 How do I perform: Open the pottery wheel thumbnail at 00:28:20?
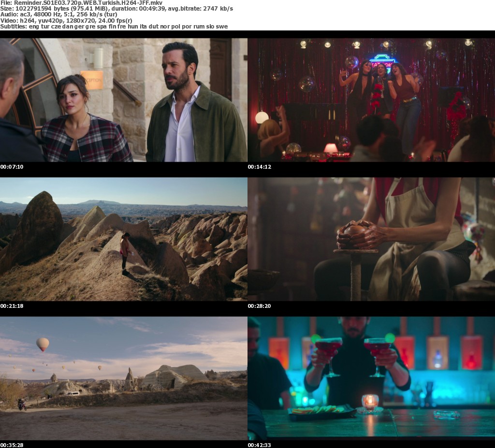click(371, 239)
